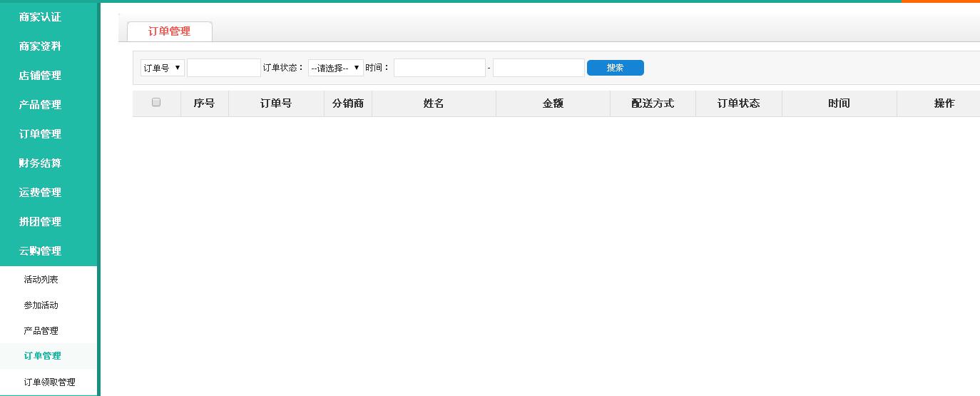Click the 金额 column header
Screen dimensions: 980x396
[x=553, y=103]
